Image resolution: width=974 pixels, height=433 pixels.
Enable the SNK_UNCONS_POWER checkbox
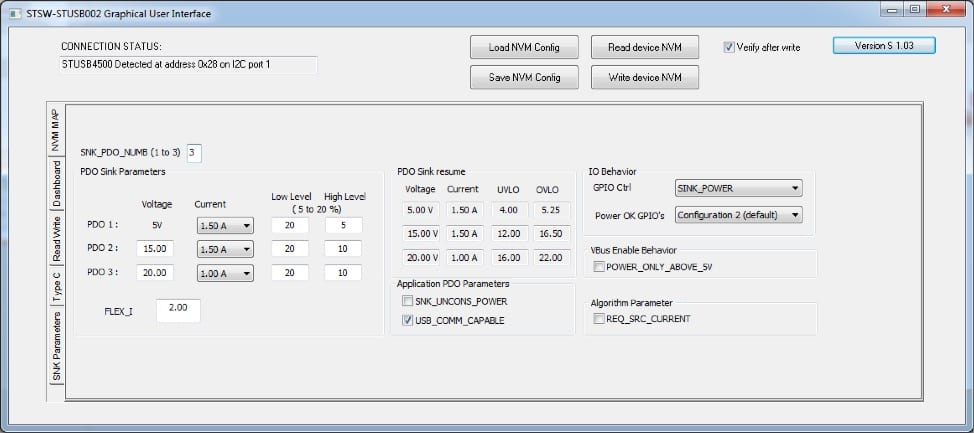(408, 301)
